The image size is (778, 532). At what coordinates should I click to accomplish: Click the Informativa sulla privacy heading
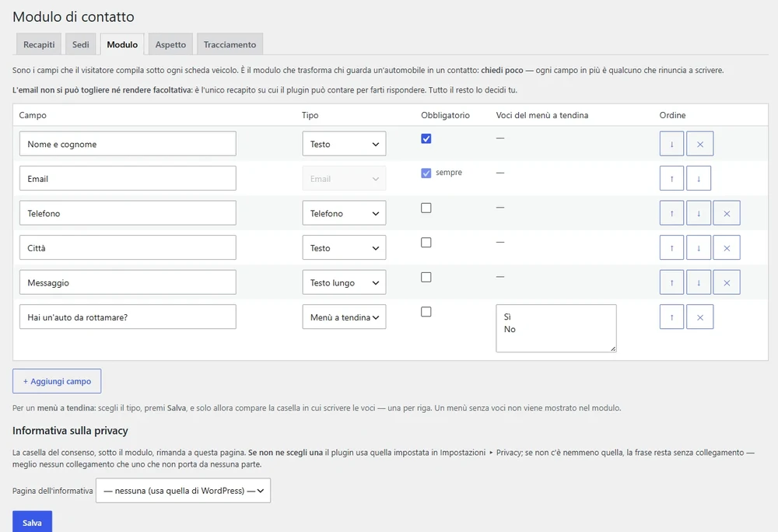[70, 430]
